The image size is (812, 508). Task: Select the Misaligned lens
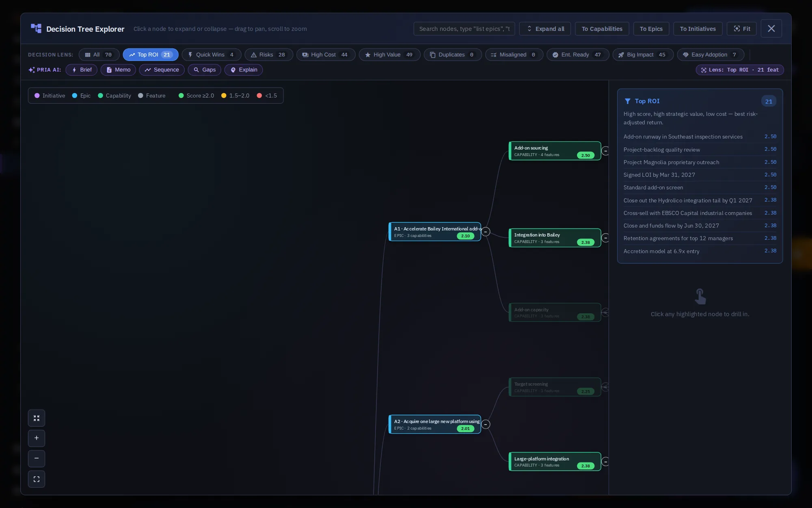514,55
